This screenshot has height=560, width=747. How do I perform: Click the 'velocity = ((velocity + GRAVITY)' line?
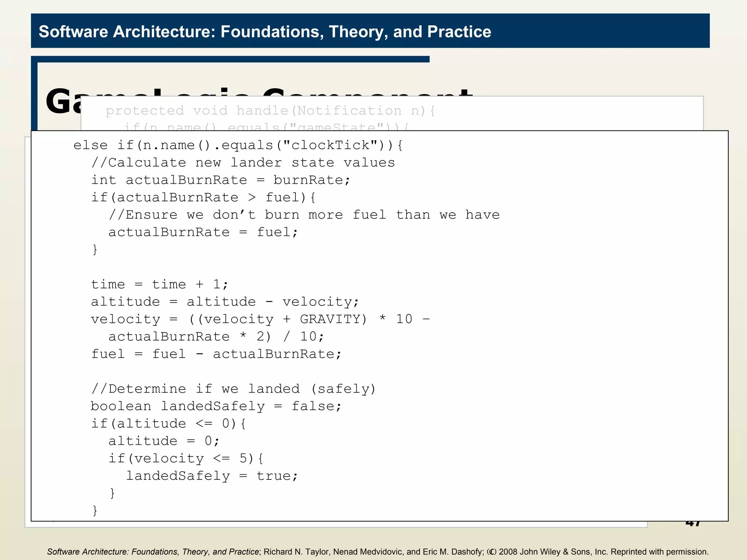[260, 319]
